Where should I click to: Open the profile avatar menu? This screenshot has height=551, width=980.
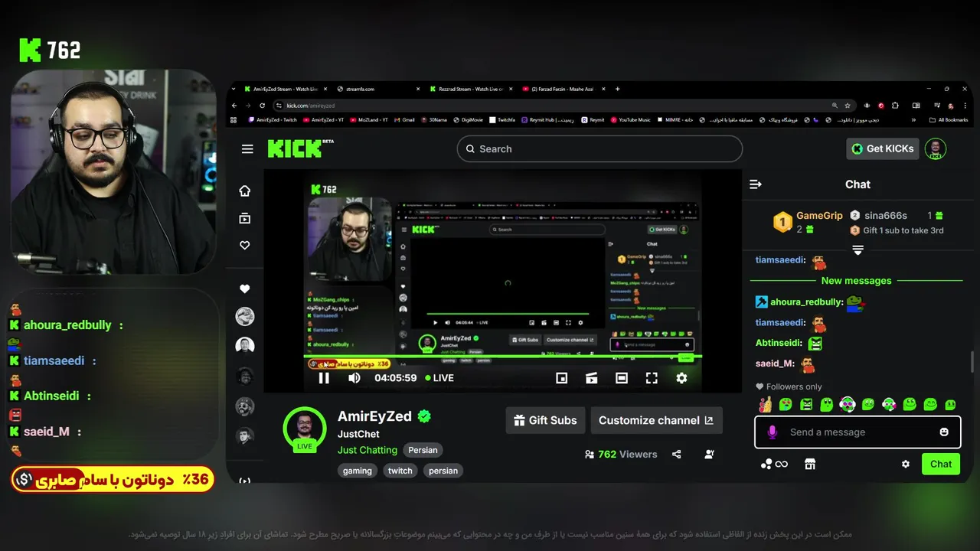point(936,148)
